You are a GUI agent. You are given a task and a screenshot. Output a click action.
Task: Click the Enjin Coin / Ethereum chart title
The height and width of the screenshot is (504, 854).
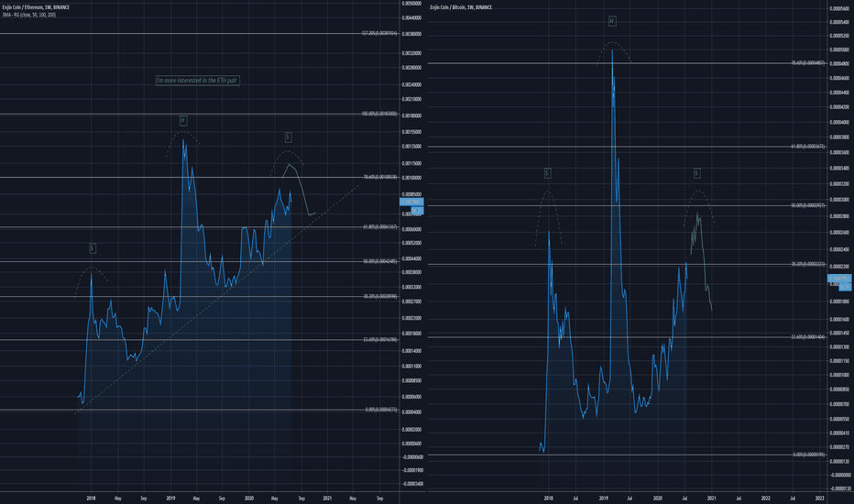tap(36, 7)
